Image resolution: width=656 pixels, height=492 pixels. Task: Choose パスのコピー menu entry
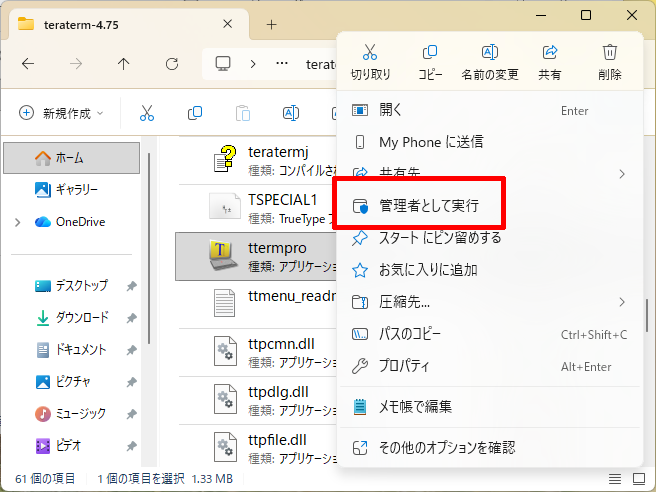[410, 334]
